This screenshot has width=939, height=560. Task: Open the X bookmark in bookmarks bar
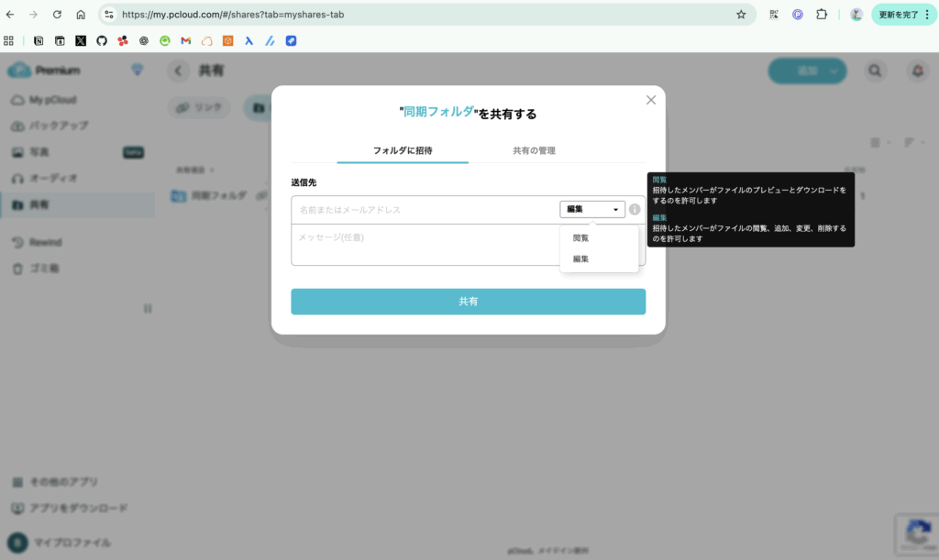pos(81,40)
